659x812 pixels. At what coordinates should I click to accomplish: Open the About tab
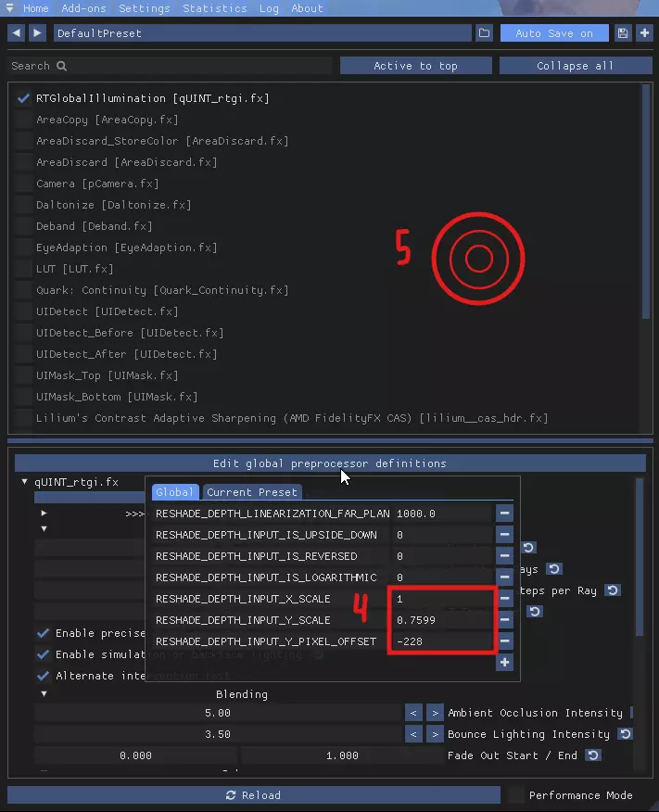pyautogui.click(x=307, y=8)
